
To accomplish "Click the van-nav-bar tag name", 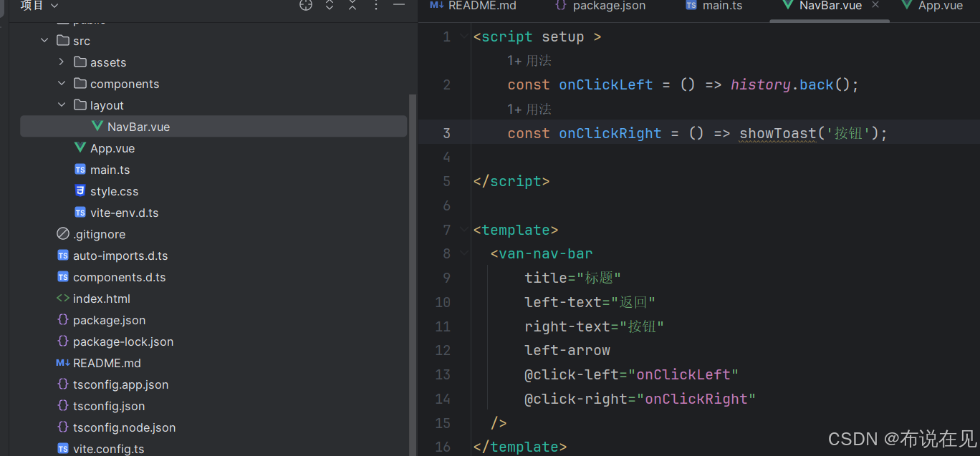I will [546, 253].
